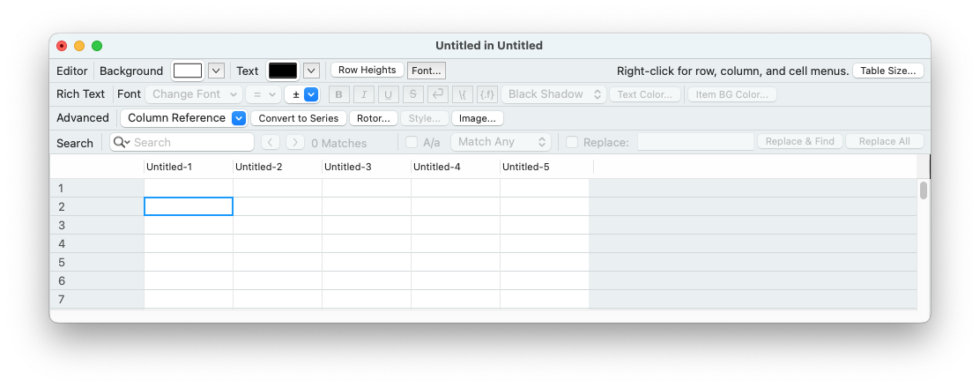The height and width of the screenshot is (388, 980).
Task: Enable the Replace checkbox
Action: [x=571, y=142]
